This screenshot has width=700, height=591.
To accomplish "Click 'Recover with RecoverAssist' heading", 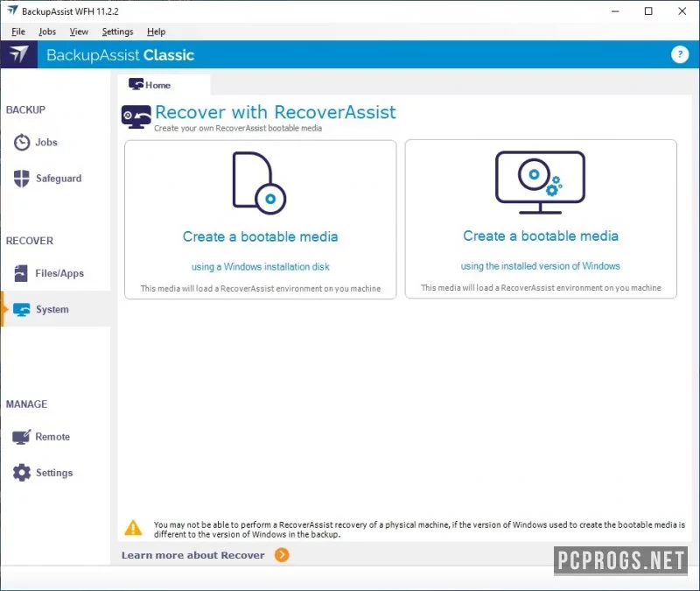I will coord(276,112).
